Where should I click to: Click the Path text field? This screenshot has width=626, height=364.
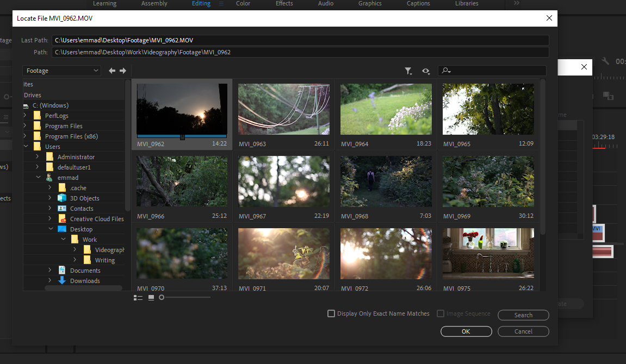(300, 52)
